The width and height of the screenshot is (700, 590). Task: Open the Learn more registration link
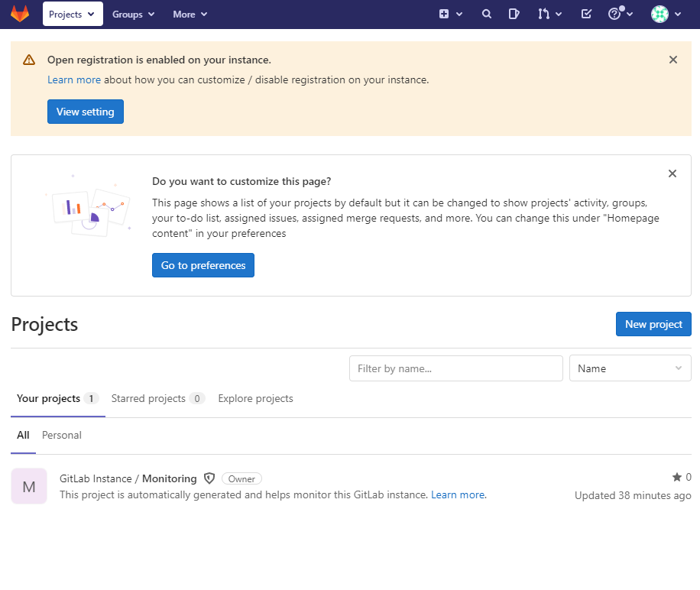pyautogui.click(x=73, y=79)
